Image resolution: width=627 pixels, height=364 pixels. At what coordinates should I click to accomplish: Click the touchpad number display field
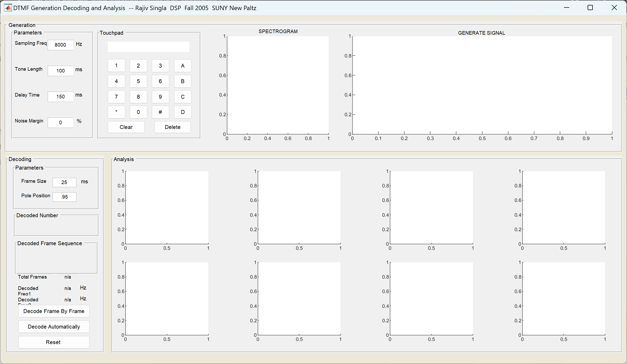click(x=148, y=47)
